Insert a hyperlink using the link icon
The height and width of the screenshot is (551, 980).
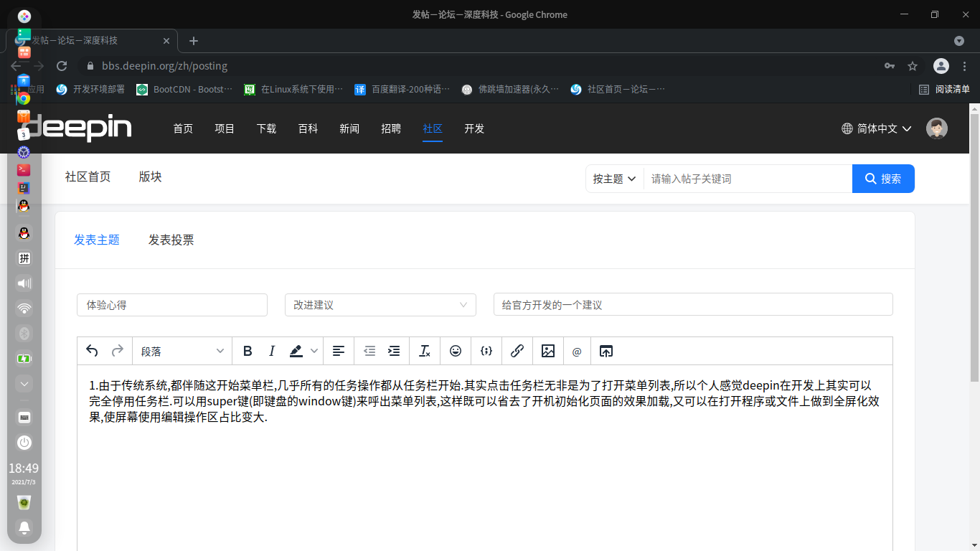click(x=517, y=351)
